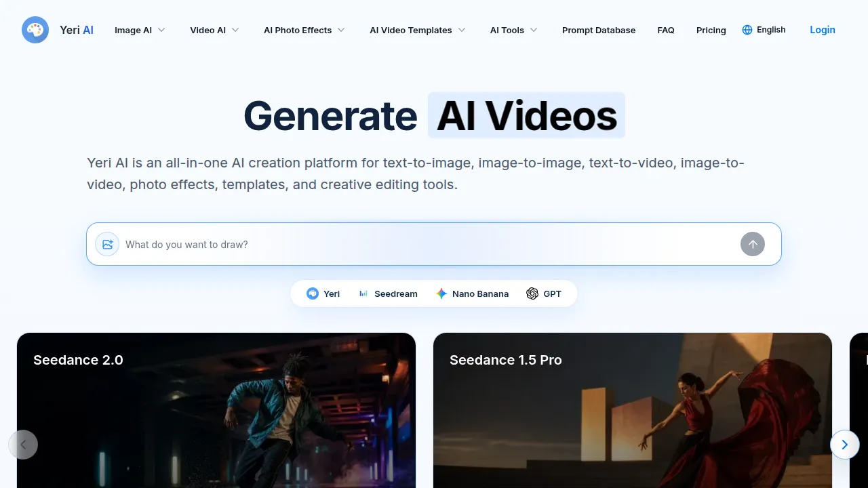Click the AI Tools chevron arrow
Viewport: 868px width, 488px height.
coord(534,30)
